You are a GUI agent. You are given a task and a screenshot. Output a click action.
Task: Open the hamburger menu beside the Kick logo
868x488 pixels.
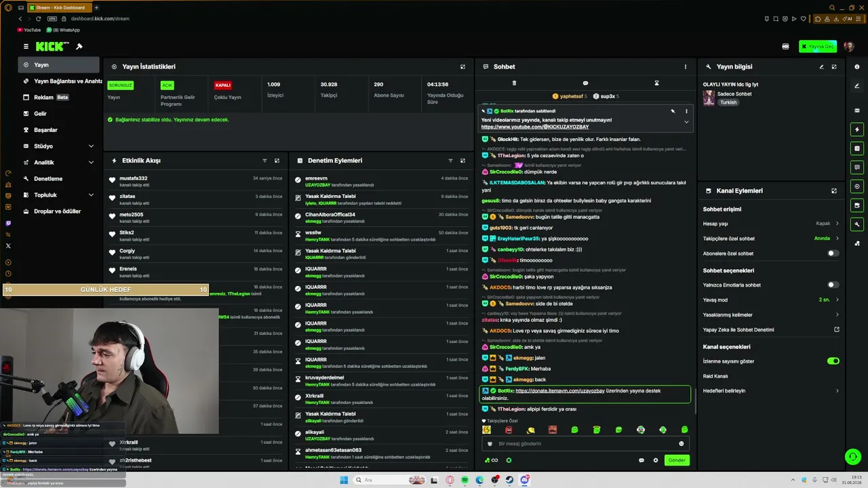click(x=26, y=47)
